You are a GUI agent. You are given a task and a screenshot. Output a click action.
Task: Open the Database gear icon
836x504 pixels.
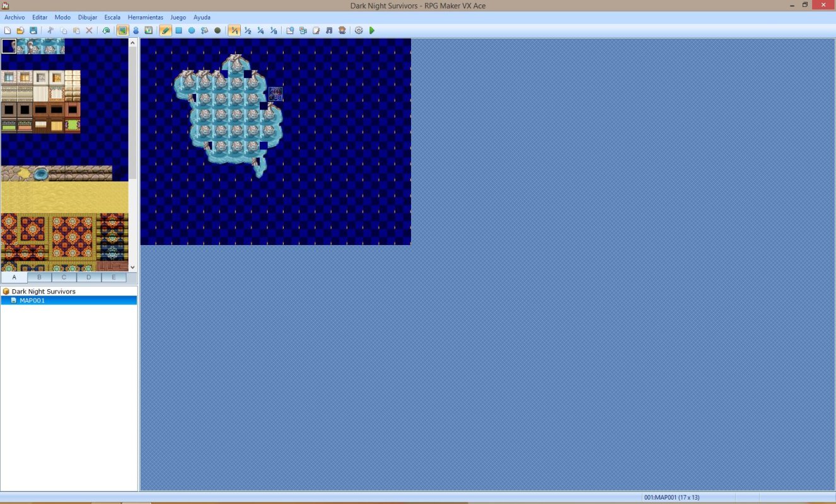tap(359, 30)
